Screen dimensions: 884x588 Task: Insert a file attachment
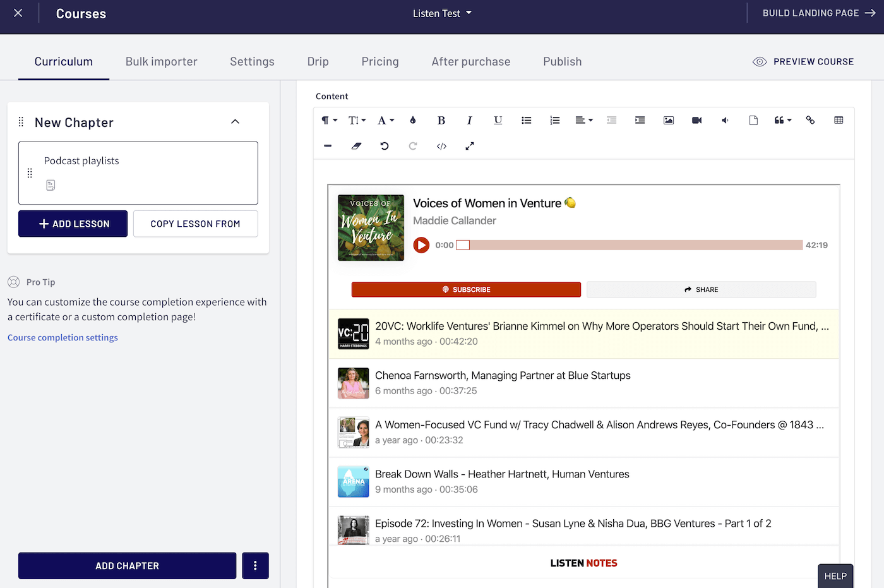point(753,121)
